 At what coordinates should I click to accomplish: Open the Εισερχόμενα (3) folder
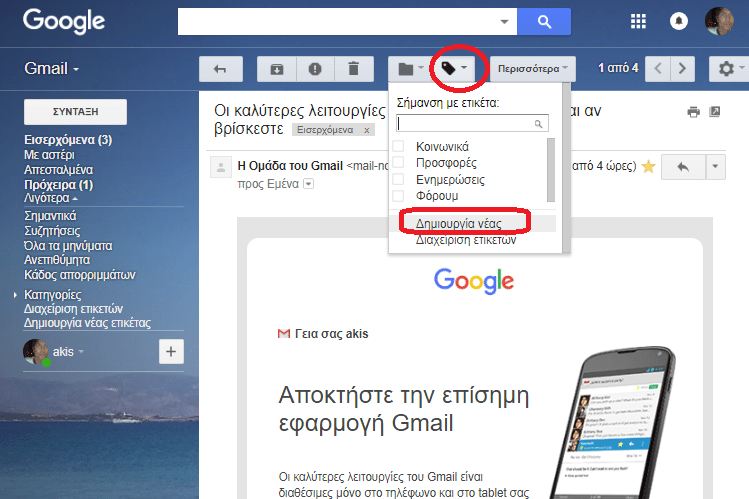point(68,140)
